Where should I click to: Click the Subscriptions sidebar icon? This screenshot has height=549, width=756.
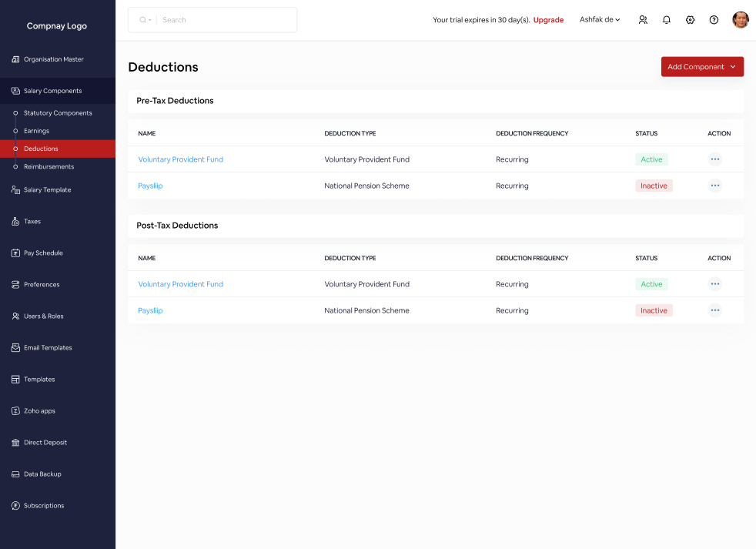15,506
